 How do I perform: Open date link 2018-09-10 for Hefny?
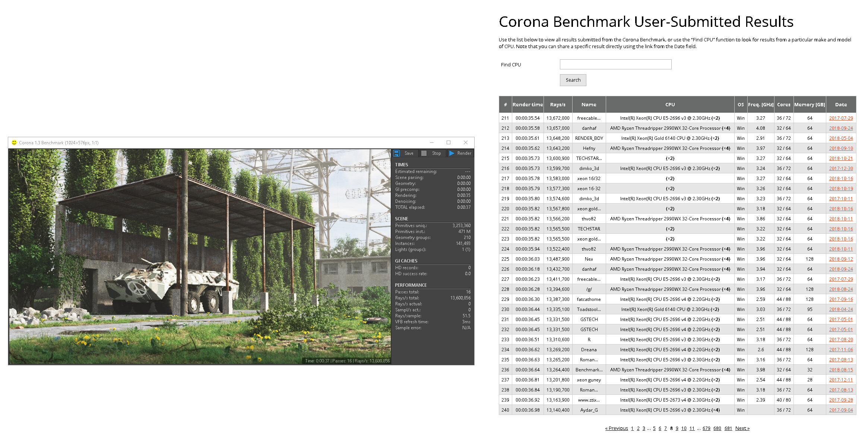click(x=841, y=148)
